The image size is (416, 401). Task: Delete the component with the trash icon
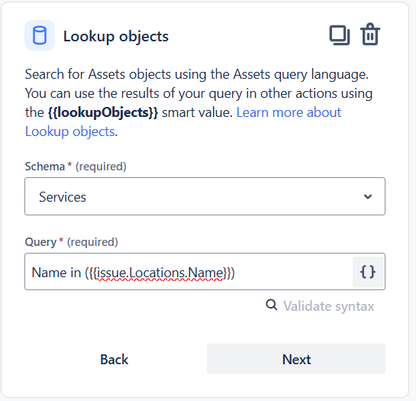pyautogui.click(x=370, y=34)
